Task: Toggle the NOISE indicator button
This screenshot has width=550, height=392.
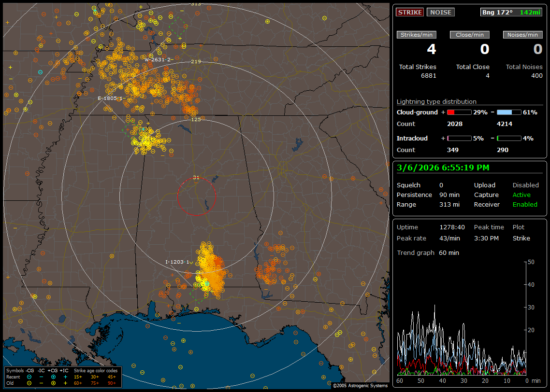Action: (440, 12)
